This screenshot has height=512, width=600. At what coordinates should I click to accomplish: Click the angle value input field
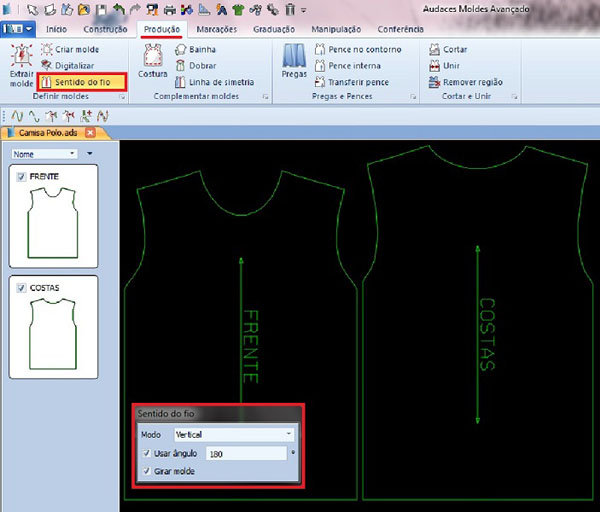click(x=230, y=453)
